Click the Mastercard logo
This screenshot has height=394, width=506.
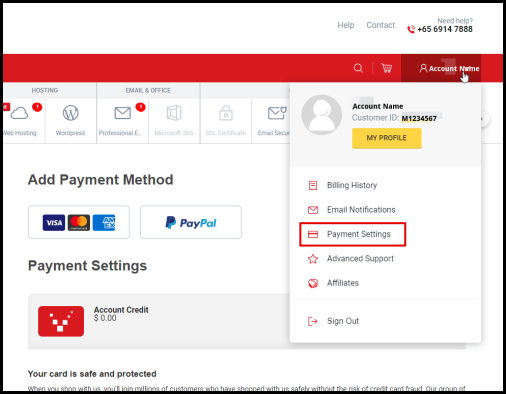coord(79,222)
